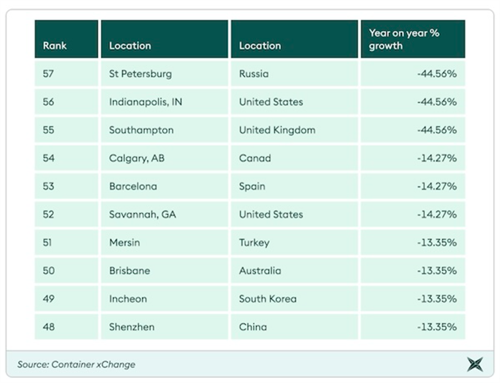Screen dimensions: 500x383
Task: Select the Shenzhen cell
Action: [x=165, y=327]
